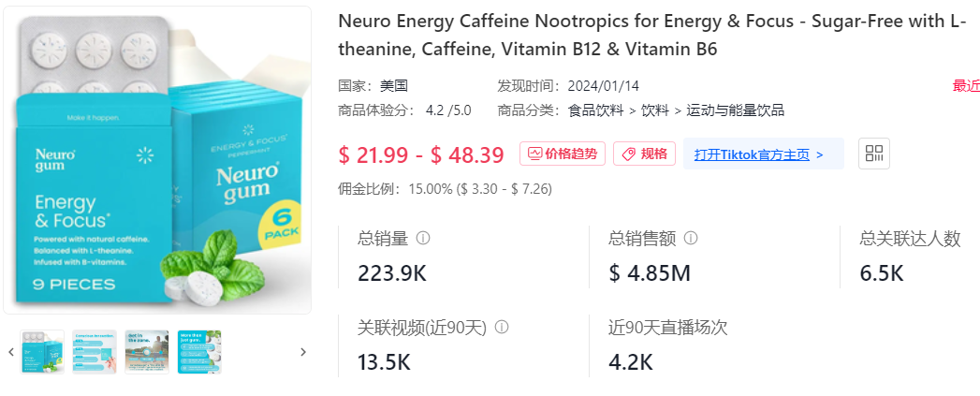Image resolution: width=980 pixels, height=396 pixels.
Task: Click the tag icon in 规格 button
Action: (x=629, y=154)
